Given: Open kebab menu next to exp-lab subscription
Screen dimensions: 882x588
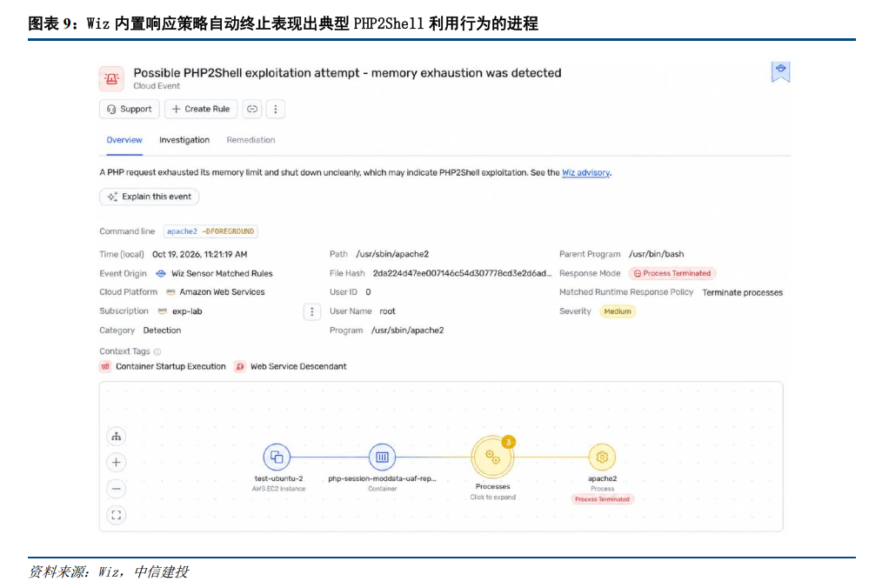Looking at the screenshot, I should (x=312, y=311).
